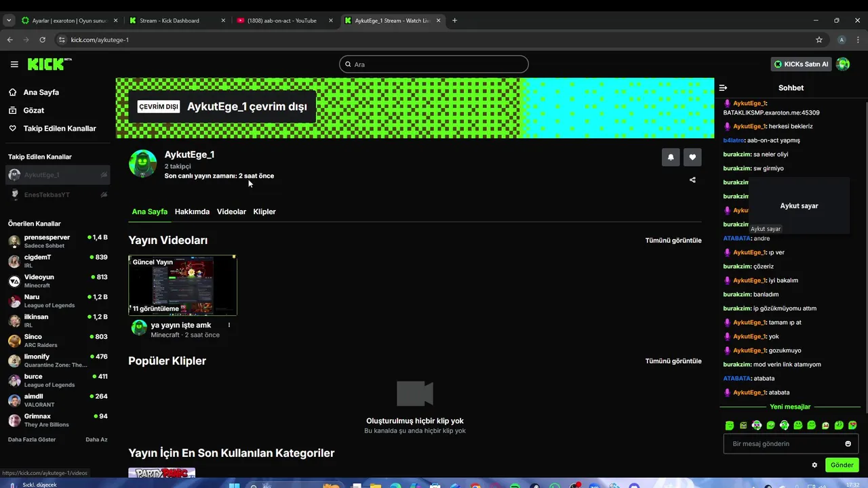
Task: Open followed channel EnesTekbasYT
Action: [58, 195]
